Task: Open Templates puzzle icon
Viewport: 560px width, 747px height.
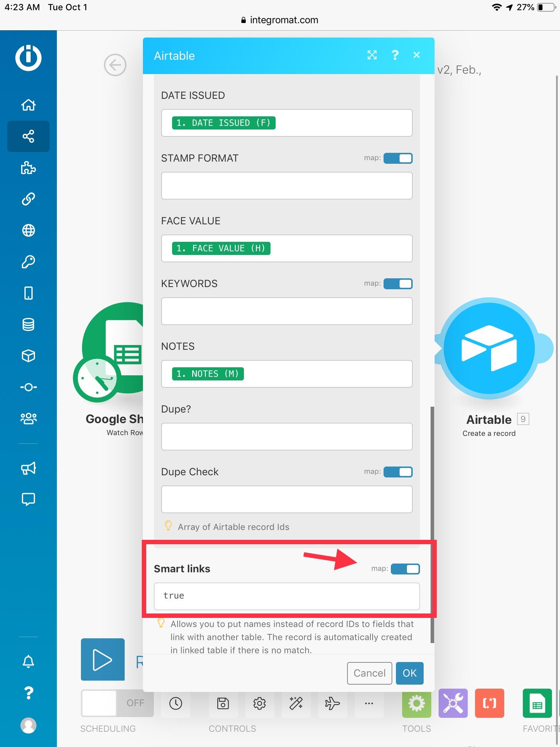Action: 28,168
